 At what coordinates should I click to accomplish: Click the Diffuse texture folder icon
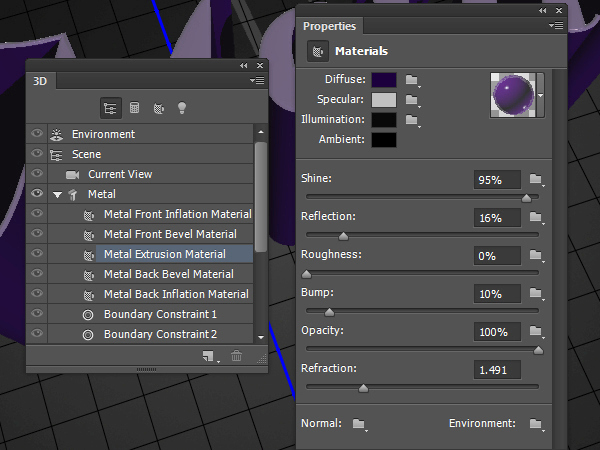click(x=411, y=80)
